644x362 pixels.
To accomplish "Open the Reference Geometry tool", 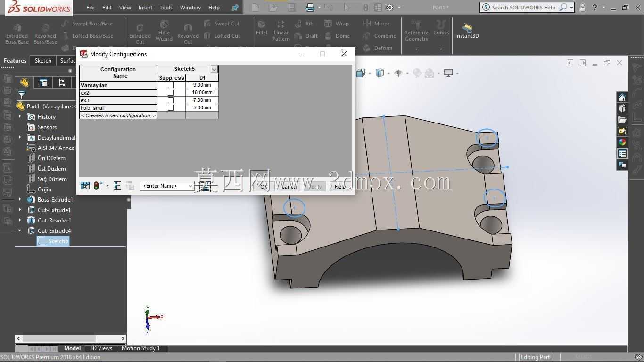I will (416, 31).
